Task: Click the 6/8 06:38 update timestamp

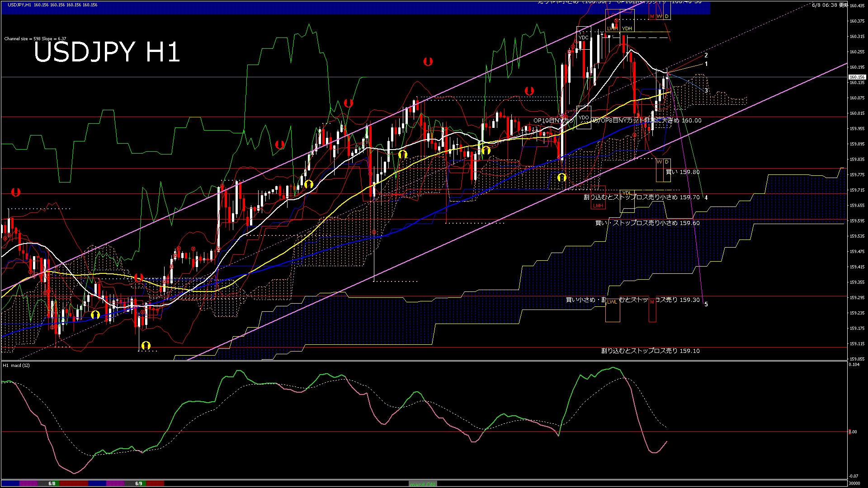Action: (x=830, y=5)
